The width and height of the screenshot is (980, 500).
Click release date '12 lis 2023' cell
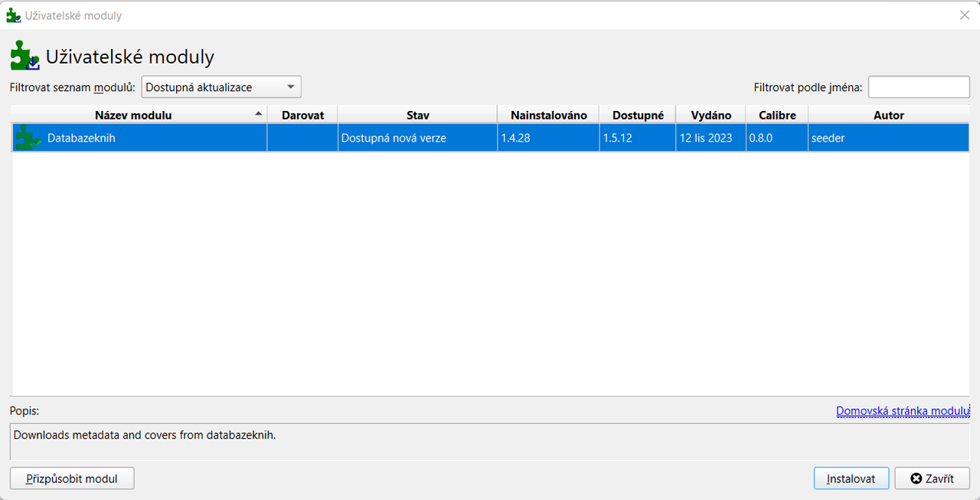(x=710, y=139)
